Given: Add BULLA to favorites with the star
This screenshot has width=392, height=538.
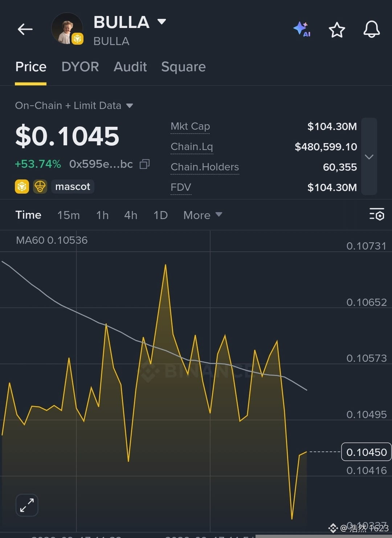Looking at the screenshot, I should 337,30.
